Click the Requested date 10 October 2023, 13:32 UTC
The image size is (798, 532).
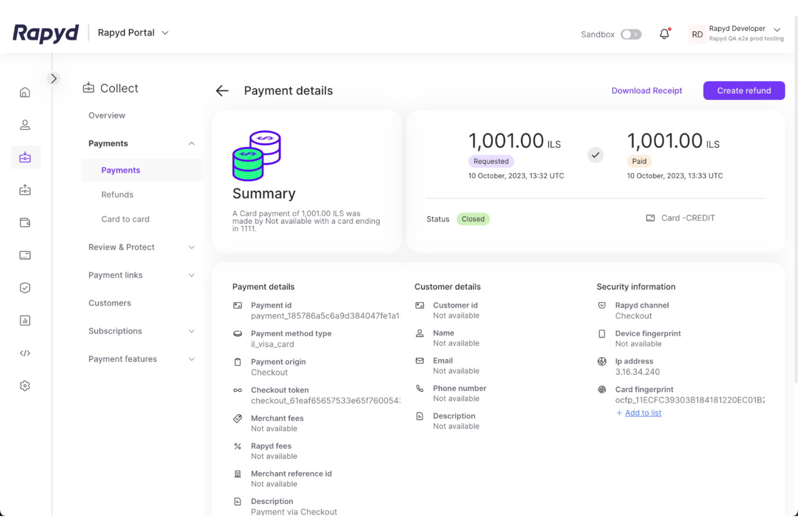pos(516,176)
